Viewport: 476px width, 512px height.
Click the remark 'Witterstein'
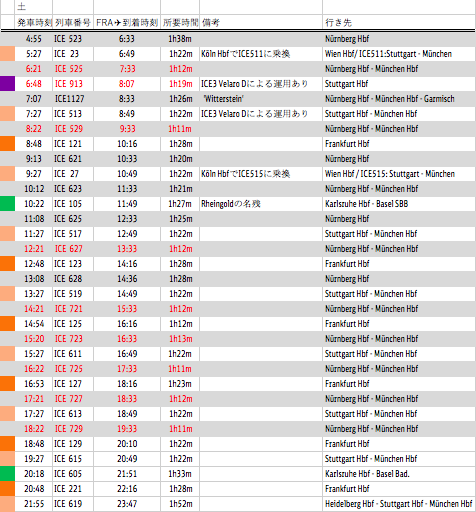pyautogui.click(x=223, y=99)
